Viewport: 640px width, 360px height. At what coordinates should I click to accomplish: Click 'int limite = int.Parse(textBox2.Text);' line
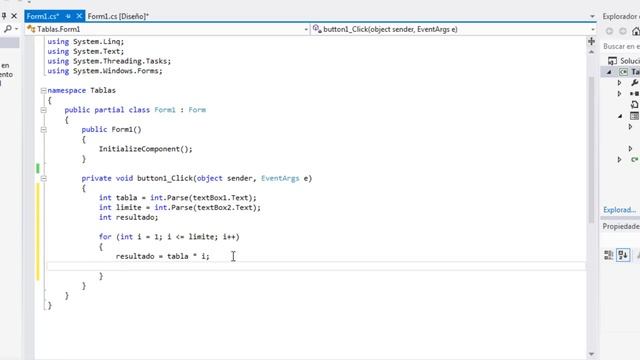pyautogui.click(x=180, y=208)
